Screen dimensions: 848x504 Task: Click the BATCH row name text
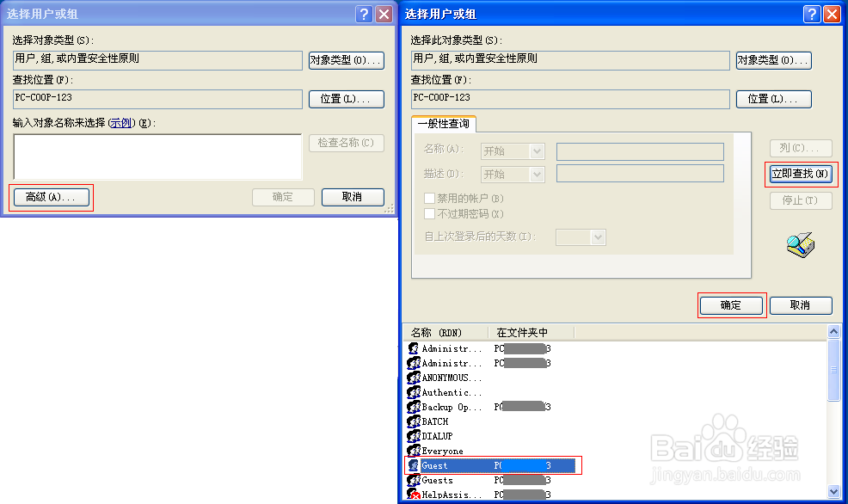coord(435,421)
